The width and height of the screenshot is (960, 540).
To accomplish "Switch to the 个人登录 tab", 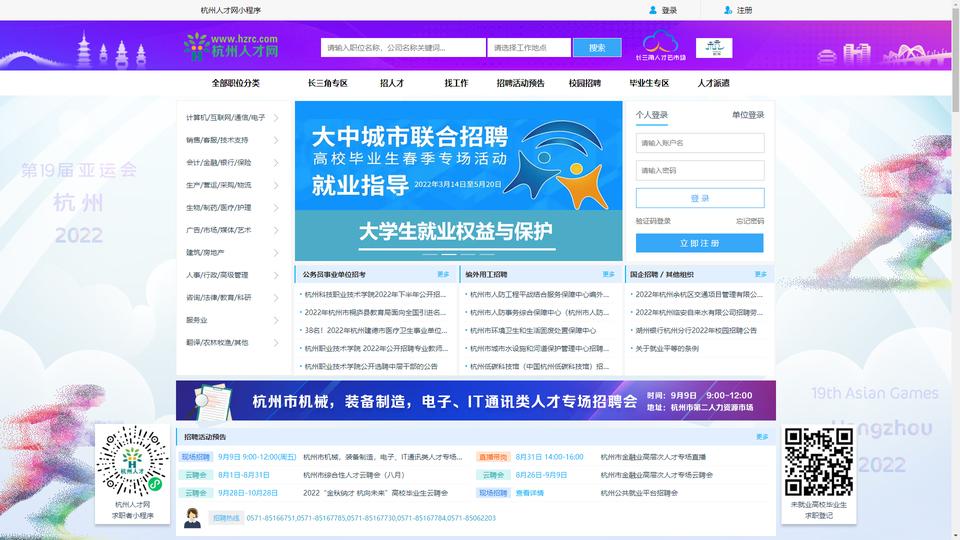I will pos(651,115).
